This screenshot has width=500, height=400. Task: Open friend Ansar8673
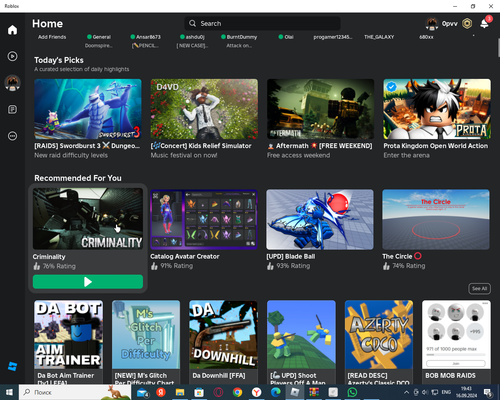(145, 37)
